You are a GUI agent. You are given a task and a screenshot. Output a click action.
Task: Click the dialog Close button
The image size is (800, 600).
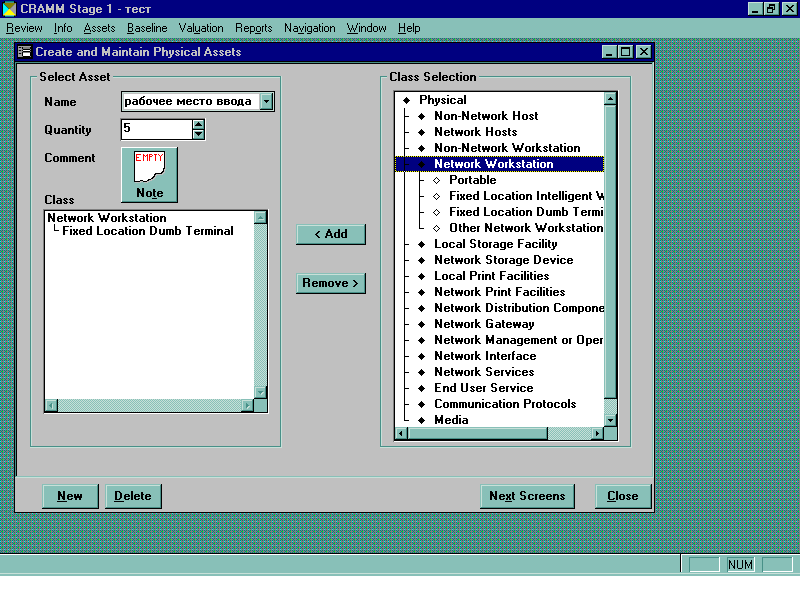[622, 496]
